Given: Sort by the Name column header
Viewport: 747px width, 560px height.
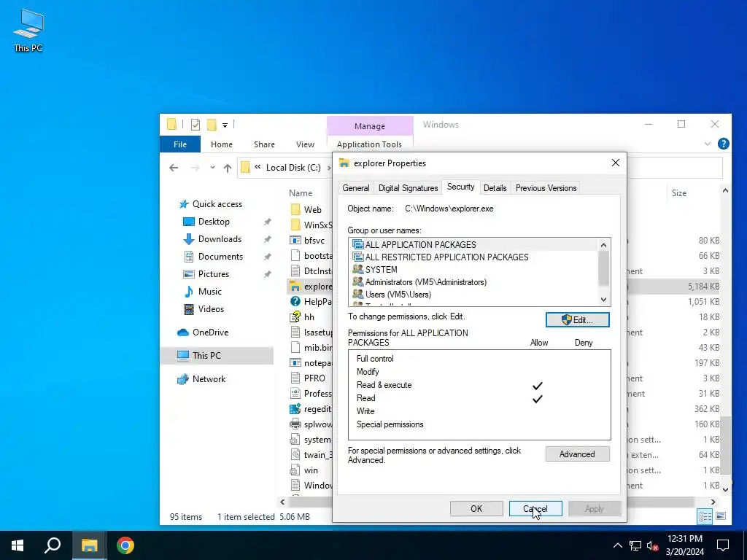Looking at the screenshot, I should tap(301, 193).
